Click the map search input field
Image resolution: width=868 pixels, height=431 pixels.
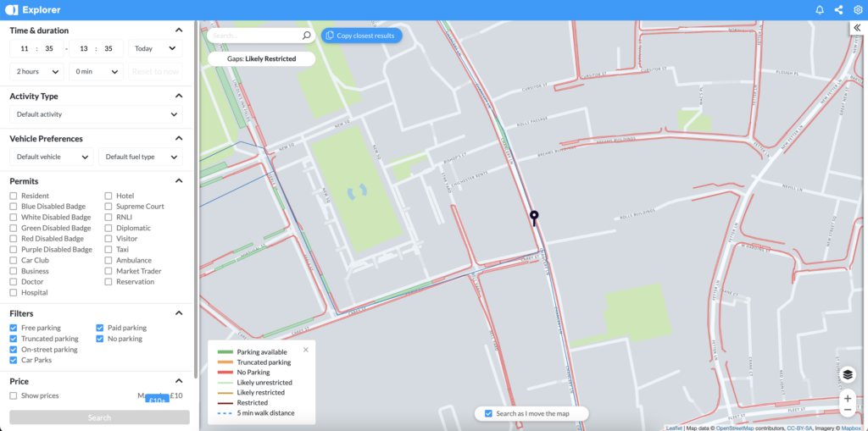[x=254, y=36]
